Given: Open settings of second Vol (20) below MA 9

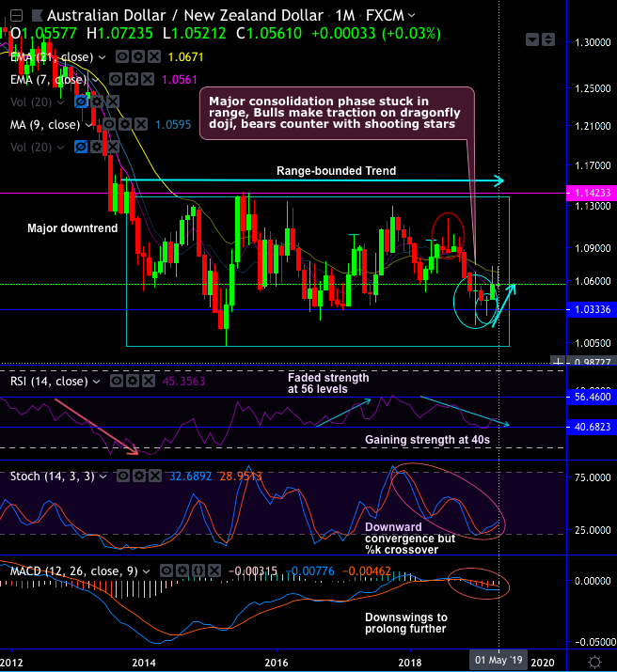Looking at the screenshot, I should pos(97,147).
